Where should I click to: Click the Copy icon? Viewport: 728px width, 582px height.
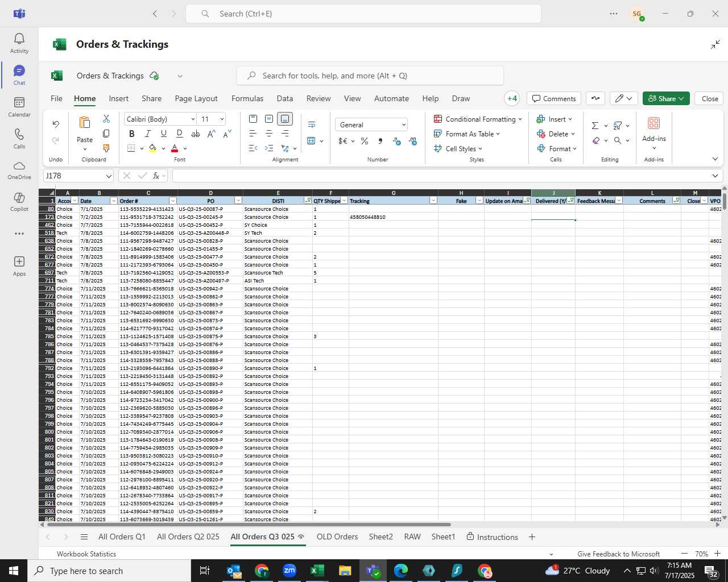click(106, 134)
